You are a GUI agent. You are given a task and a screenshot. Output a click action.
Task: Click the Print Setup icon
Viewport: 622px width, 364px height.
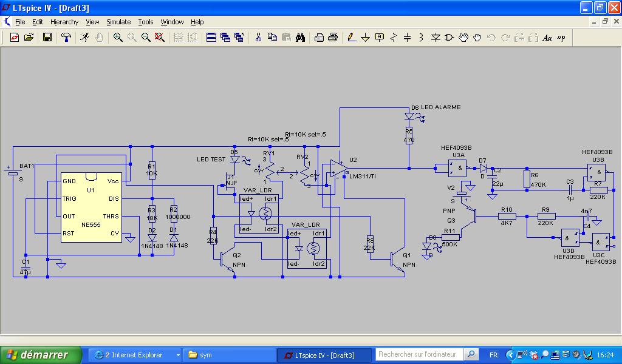tap(319, 37)
